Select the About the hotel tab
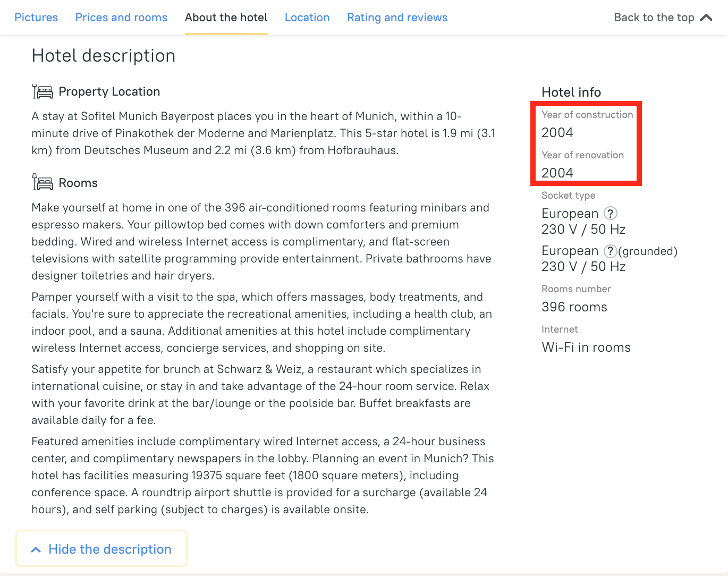 (x=226, y=18)
